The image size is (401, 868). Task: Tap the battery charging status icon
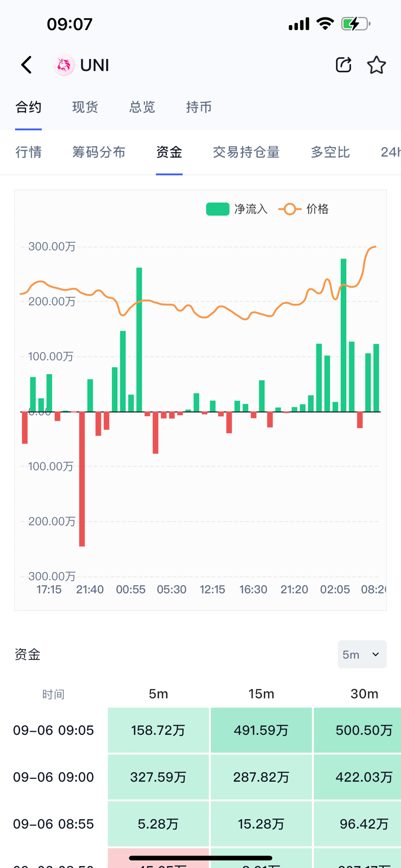356,24
